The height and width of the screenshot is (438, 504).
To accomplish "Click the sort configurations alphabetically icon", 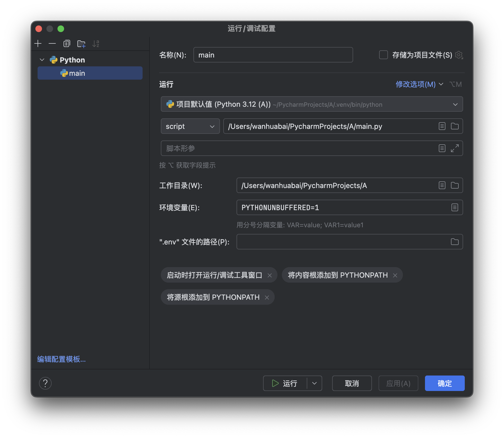I will click(96, 44).
